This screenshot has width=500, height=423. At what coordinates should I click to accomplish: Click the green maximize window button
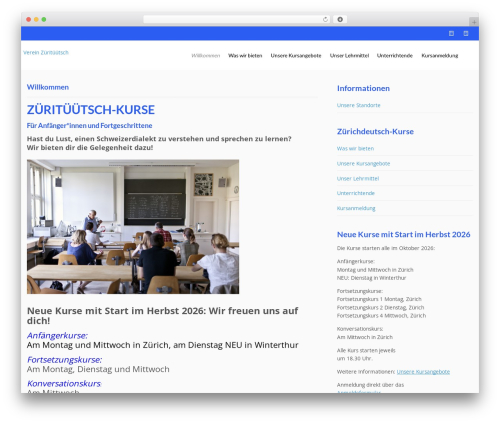tap(44, 19)
